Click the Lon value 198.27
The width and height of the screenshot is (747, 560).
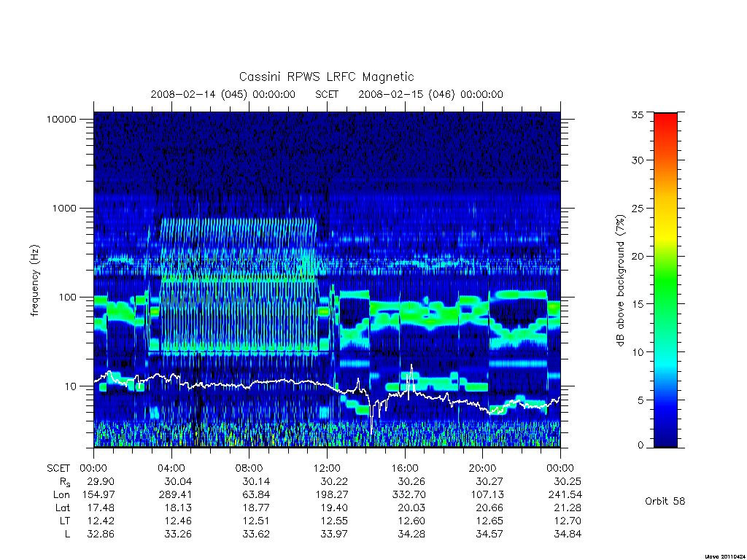332,495
